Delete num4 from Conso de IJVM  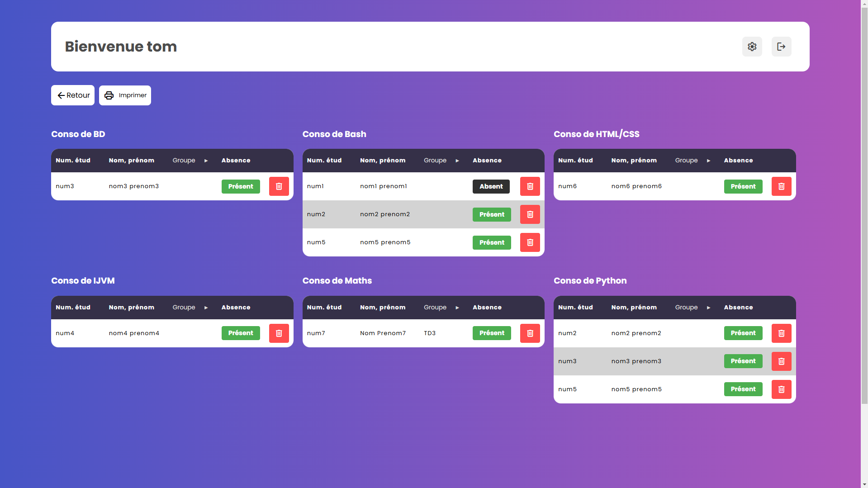pyautogui.click(x=279, y=333)
